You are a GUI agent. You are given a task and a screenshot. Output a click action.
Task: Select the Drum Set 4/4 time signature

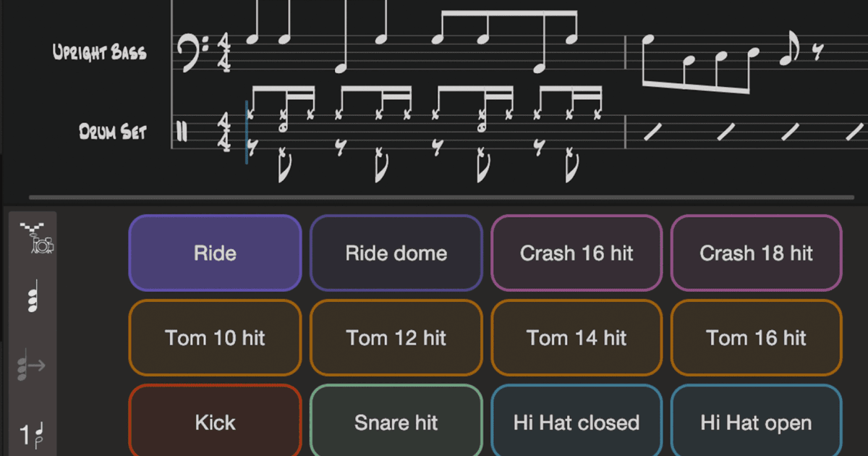(225, 131)
